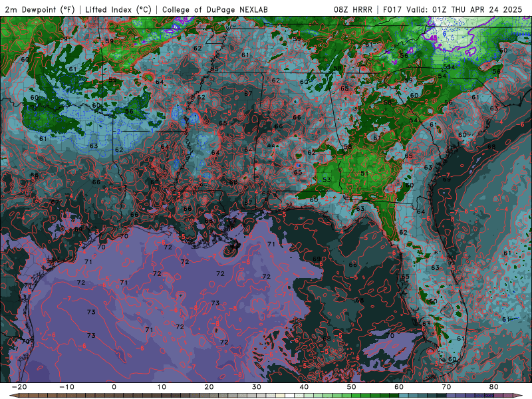This screenshot has height=399, width=532.
Task: Click the "F017 Valid: 01Z THU APR 24 2025" text
Action: [453, 9]
